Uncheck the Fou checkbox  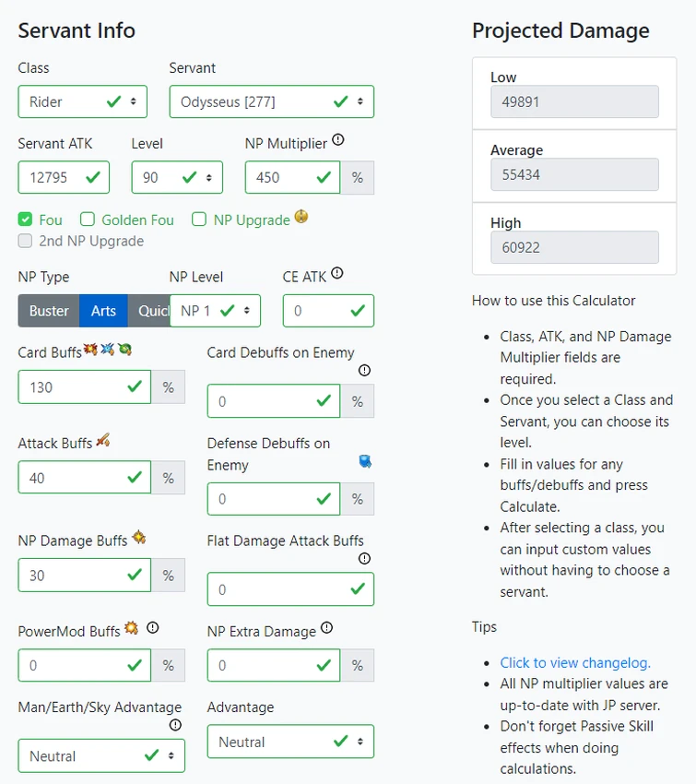(x=25, y=220)
